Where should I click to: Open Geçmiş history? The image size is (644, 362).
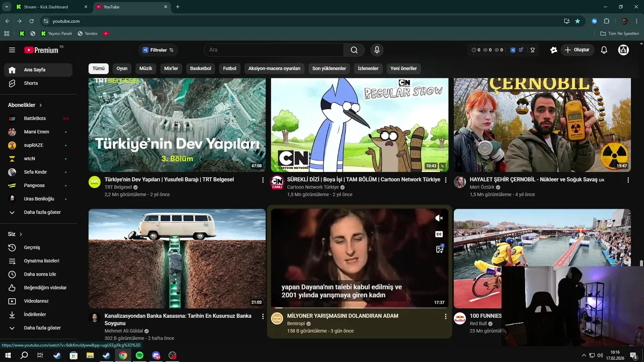pos(38,247)
